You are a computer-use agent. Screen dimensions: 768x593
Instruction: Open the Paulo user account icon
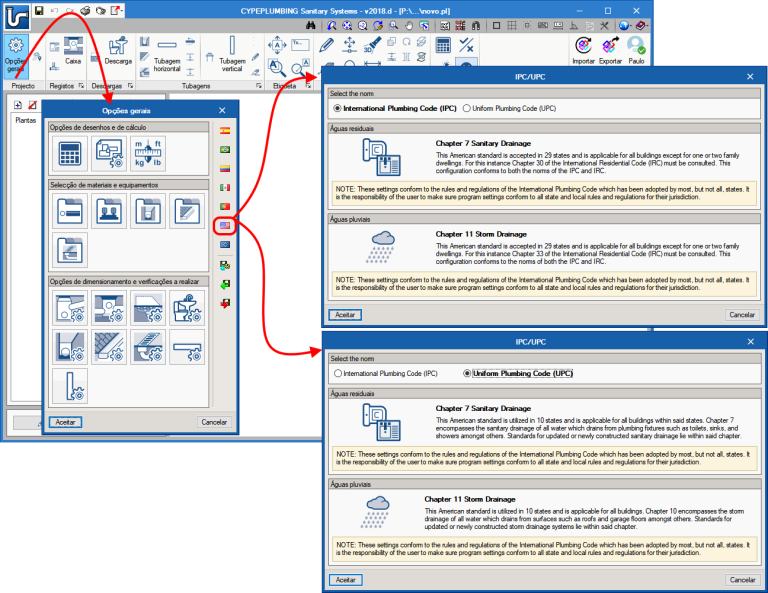pos(636,50)
